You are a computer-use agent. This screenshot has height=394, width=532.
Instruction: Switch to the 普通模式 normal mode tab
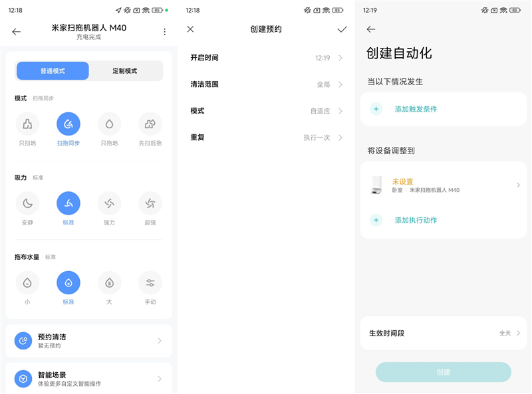[x=52, y=70]
